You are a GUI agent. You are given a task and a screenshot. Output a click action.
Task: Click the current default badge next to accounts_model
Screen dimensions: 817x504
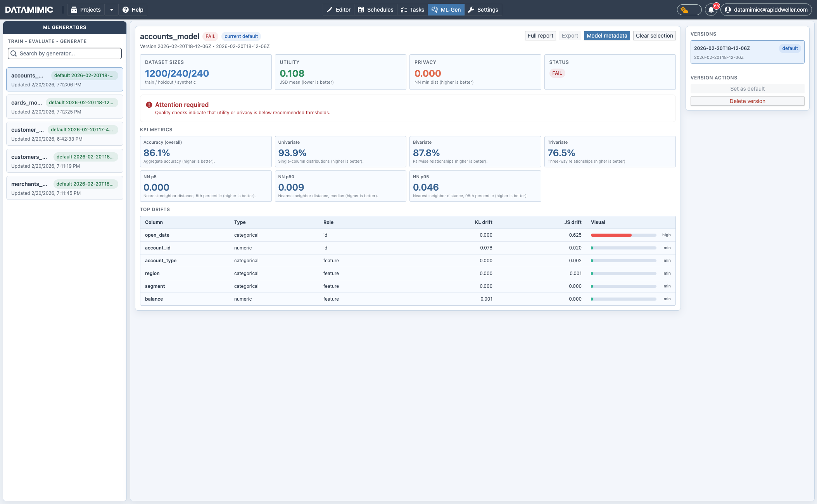tap(241, 36)
